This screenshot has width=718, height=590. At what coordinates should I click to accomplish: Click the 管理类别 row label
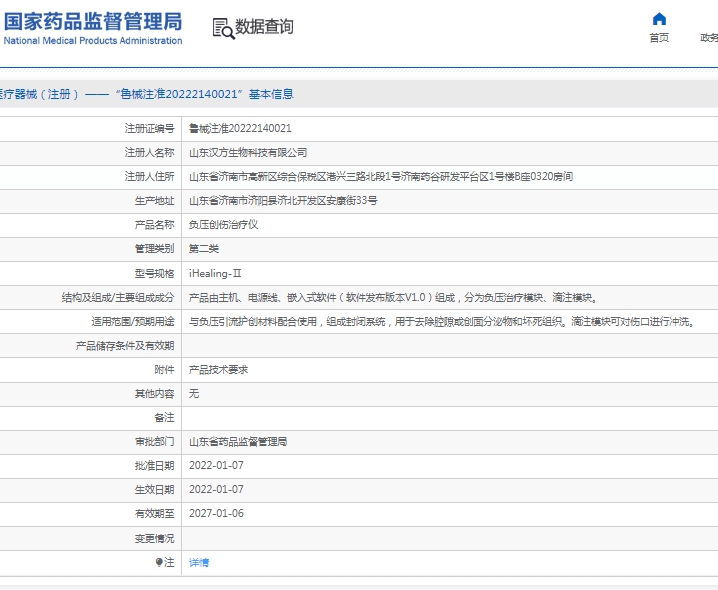(x=154, y=249)
